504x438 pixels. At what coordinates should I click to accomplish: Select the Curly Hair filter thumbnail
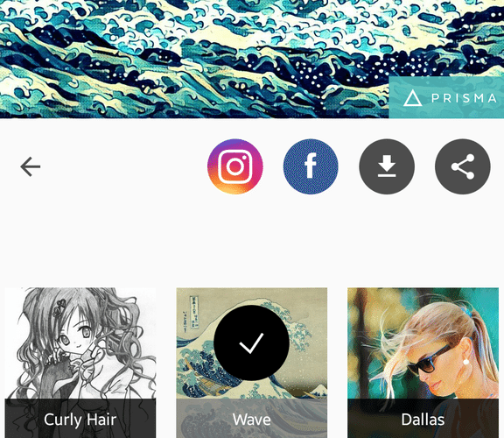pos(80,363)
